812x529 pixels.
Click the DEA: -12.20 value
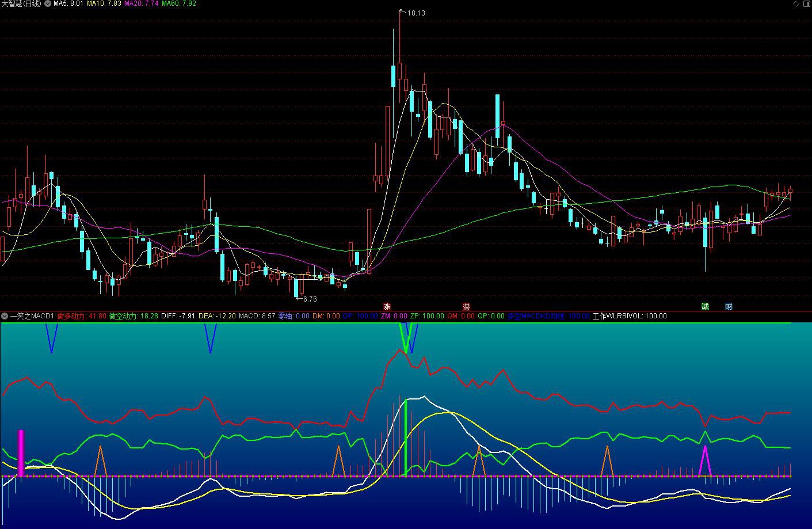point(218,316)
